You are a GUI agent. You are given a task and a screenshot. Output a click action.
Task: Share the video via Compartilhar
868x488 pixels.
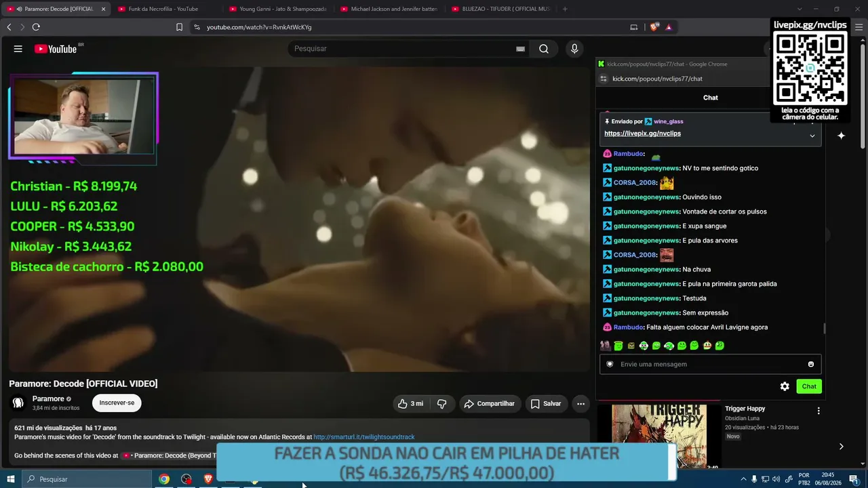[x=490, y=403]
